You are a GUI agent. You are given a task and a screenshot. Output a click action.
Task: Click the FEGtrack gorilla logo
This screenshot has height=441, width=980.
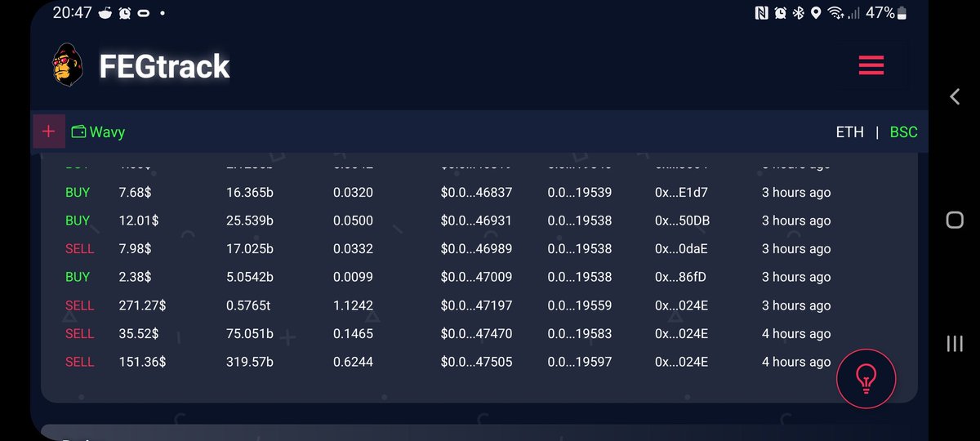point(69,65)
